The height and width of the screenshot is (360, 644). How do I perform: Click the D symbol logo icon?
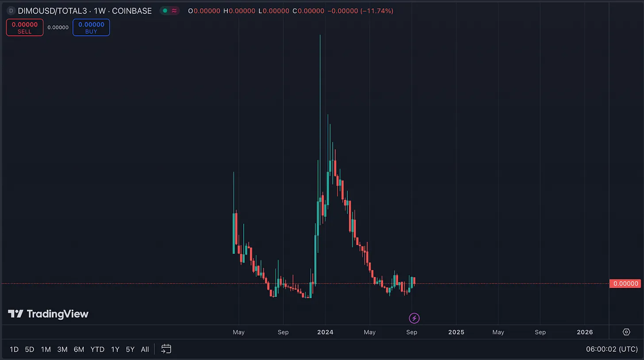tap(11, 11)
